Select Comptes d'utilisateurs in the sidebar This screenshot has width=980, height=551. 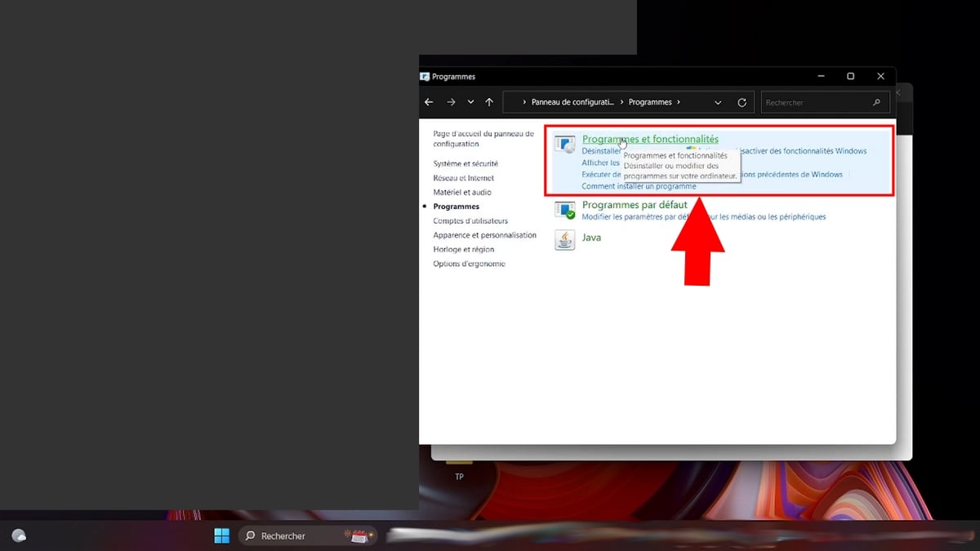tap(470, 220)
